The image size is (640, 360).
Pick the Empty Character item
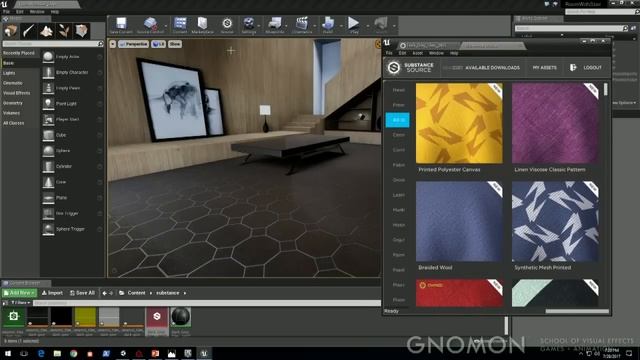coord(72,72)
